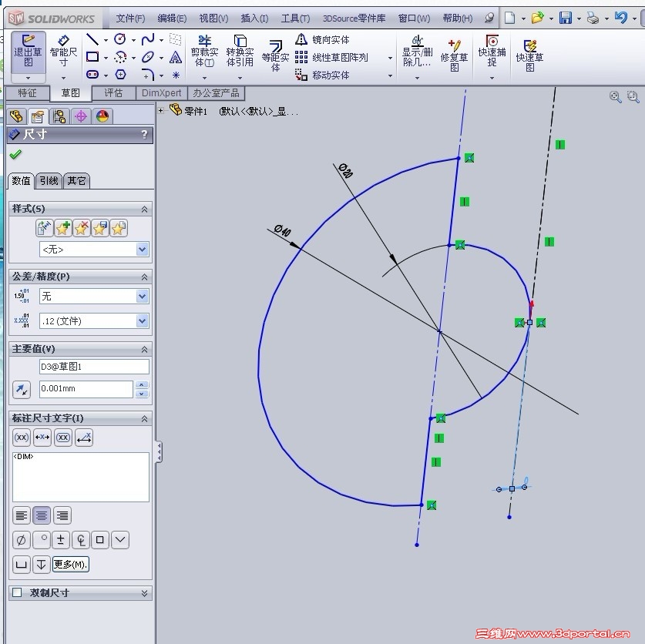Click Mirror Entities (镜向实体)
645x644 pixels.
(322, 39)
